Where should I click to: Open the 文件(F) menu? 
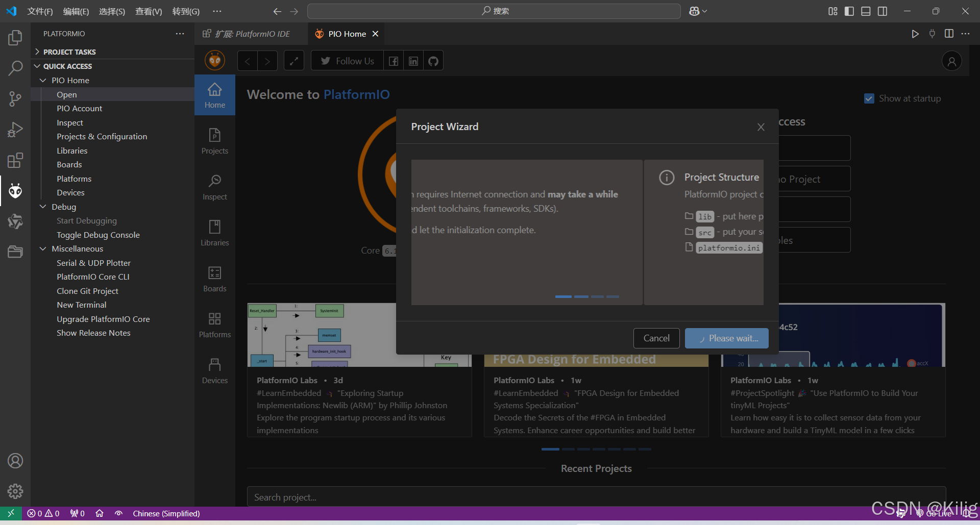coord(40,11)
